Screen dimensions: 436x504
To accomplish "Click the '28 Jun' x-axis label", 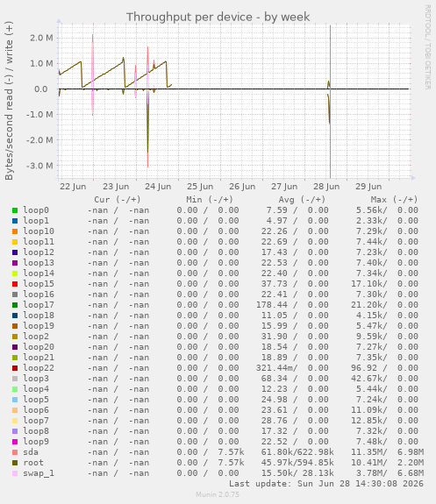I will click(326, 187).
